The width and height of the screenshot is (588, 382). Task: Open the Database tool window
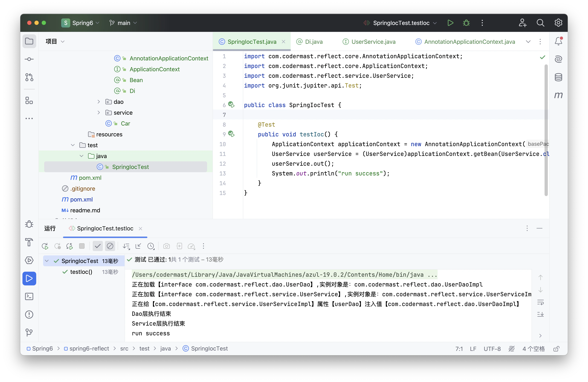(558, 77)
